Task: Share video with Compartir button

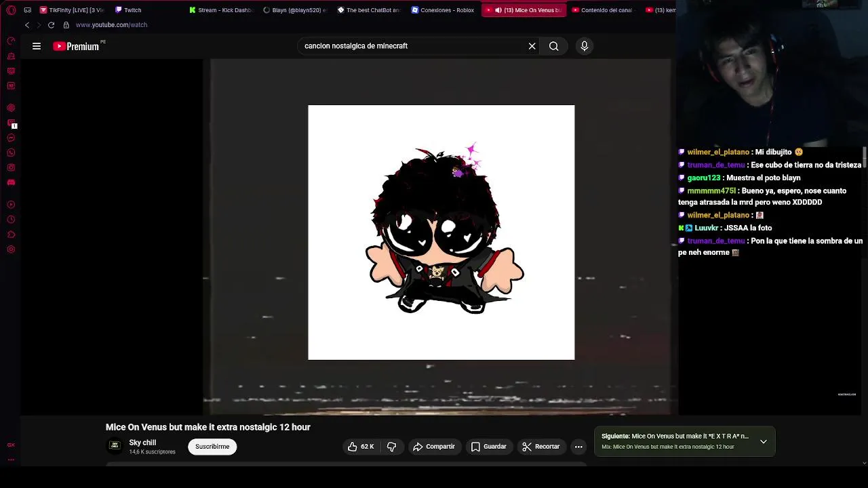Action: pyautogui.click(x=434, y=447)
